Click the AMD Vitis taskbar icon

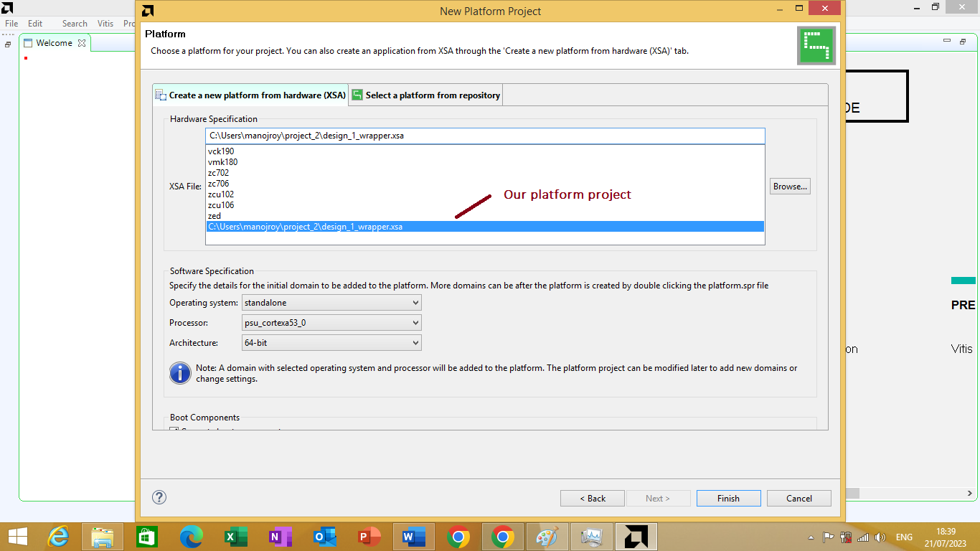click(636, 537)
